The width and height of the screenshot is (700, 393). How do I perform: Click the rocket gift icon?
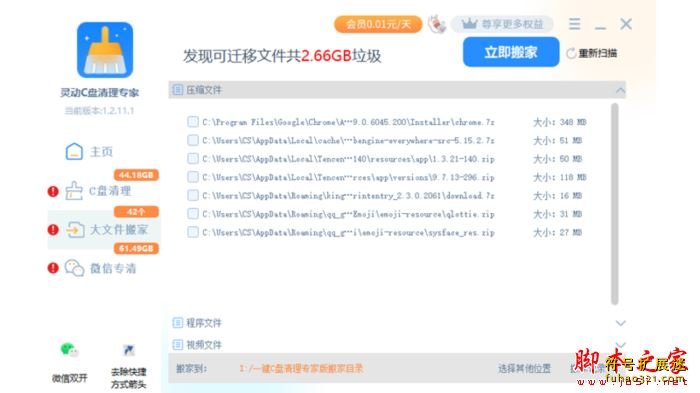437,24
